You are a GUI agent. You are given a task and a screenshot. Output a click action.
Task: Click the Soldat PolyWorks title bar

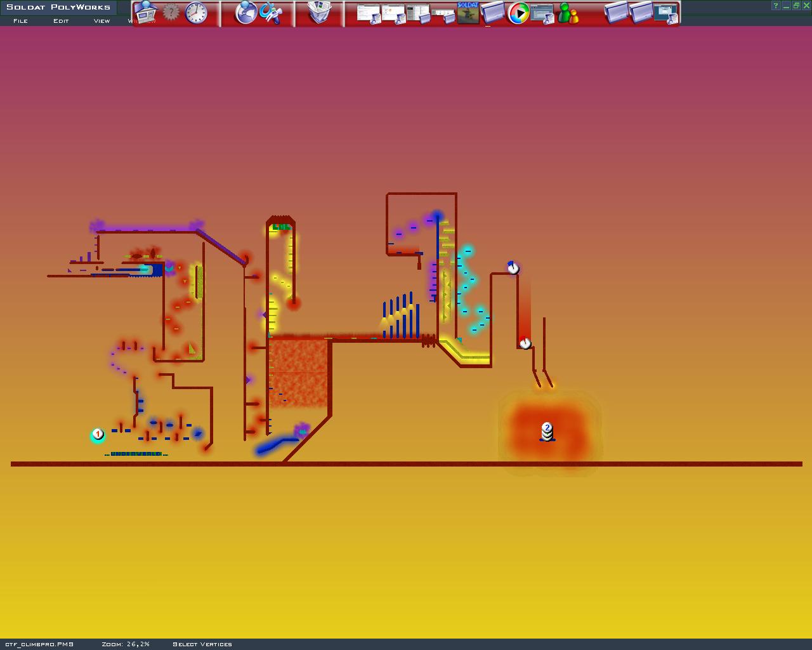click(58, 7)
